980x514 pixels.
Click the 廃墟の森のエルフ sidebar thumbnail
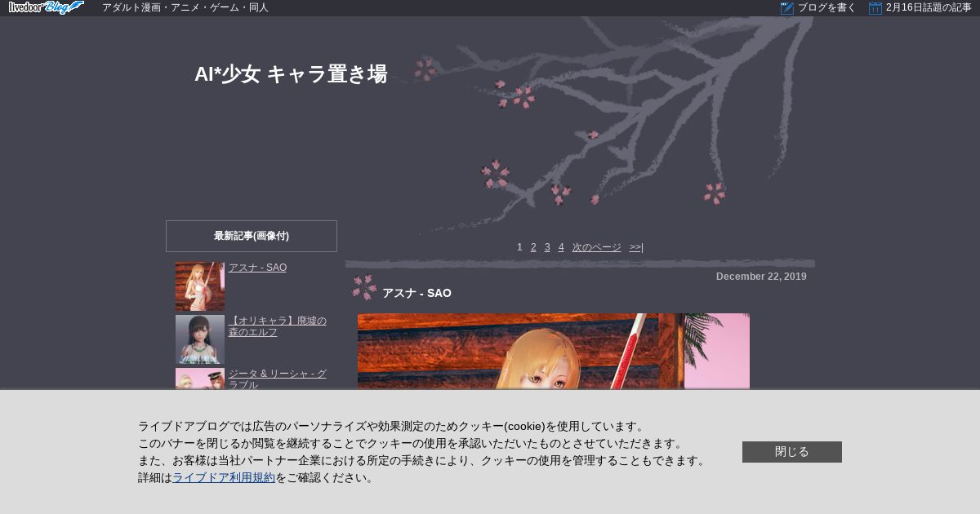coord(200,339)
